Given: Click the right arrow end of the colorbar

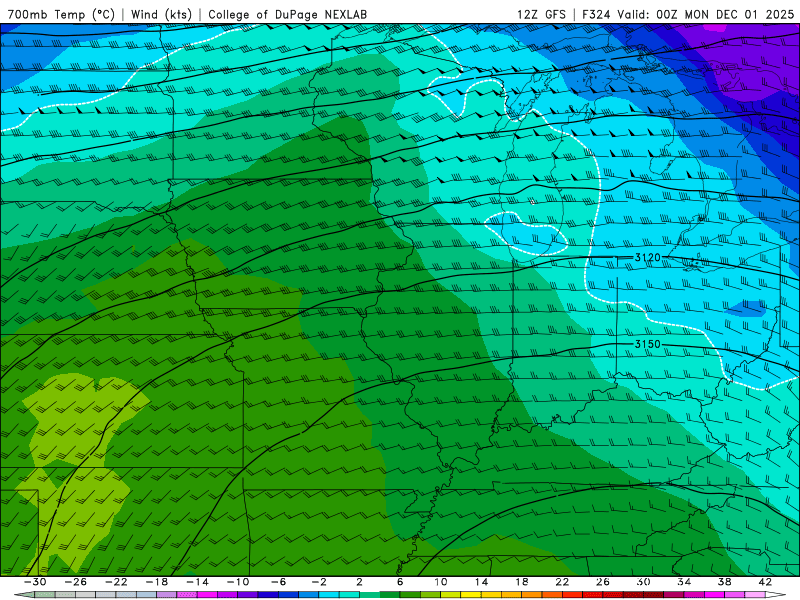Looking at the screenshot, I should [x=776, y=594].
